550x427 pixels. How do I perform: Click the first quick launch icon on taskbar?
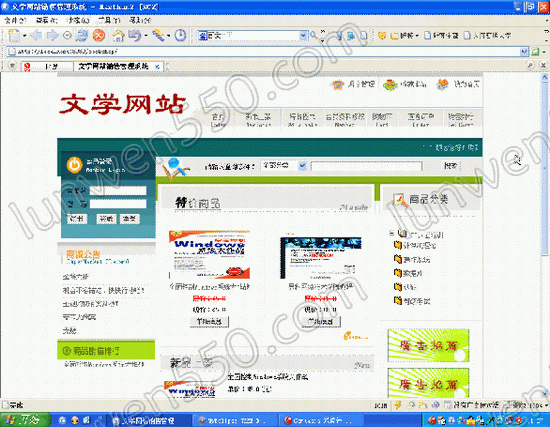62,420
